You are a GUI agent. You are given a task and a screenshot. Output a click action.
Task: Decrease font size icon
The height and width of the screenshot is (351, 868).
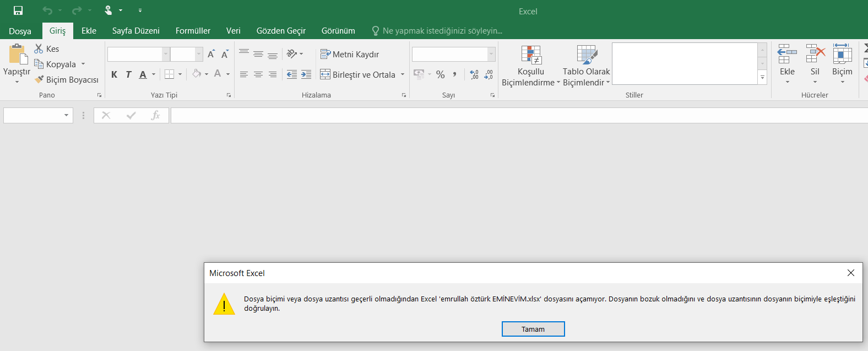pos(225,54)
